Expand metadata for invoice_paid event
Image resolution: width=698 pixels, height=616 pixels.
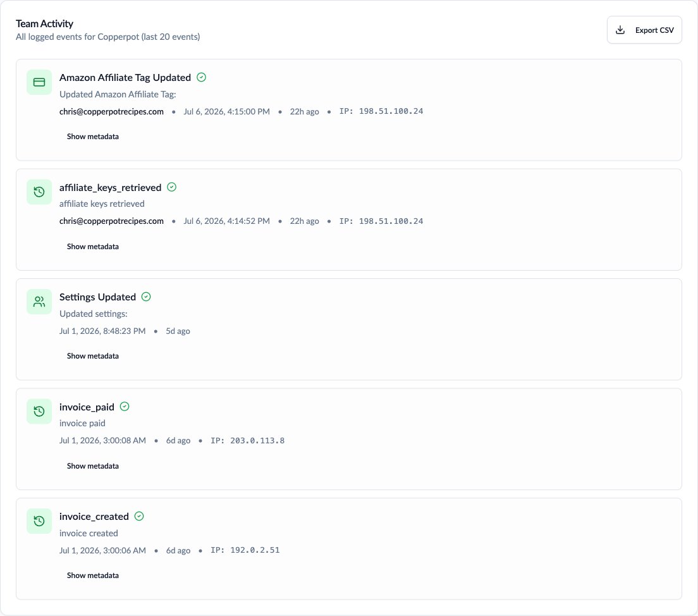tap(92, 466)
